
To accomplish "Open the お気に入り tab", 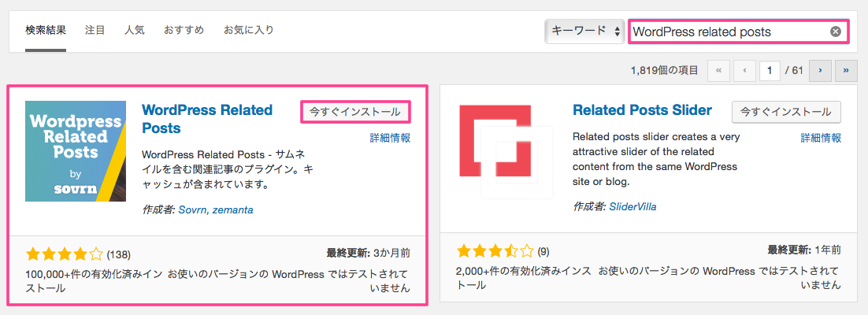I will pyautogui.click(x=249, y=30).
